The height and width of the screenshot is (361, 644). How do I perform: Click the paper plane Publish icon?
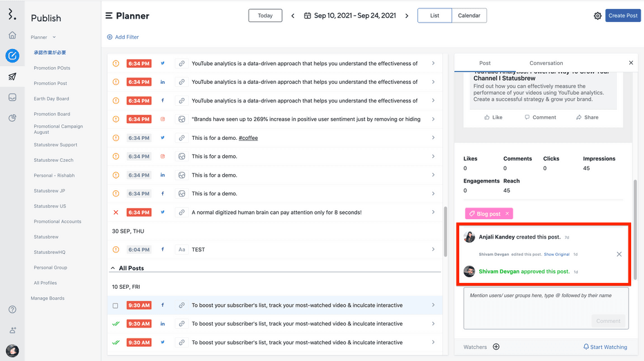click(12, 77)
